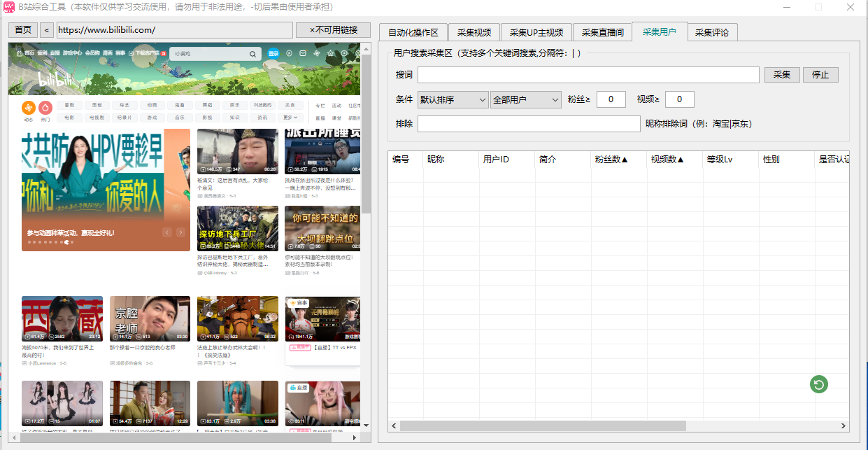Switch to the 采集视频 tab
This screenshot has width=868, height=450.
coord(474,31)
